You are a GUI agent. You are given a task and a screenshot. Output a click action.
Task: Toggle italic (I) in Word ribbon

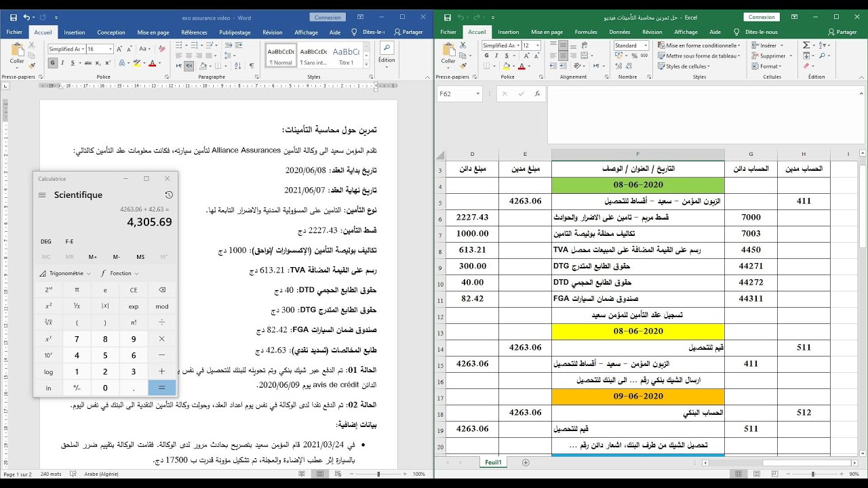click(x=62, y=63)
